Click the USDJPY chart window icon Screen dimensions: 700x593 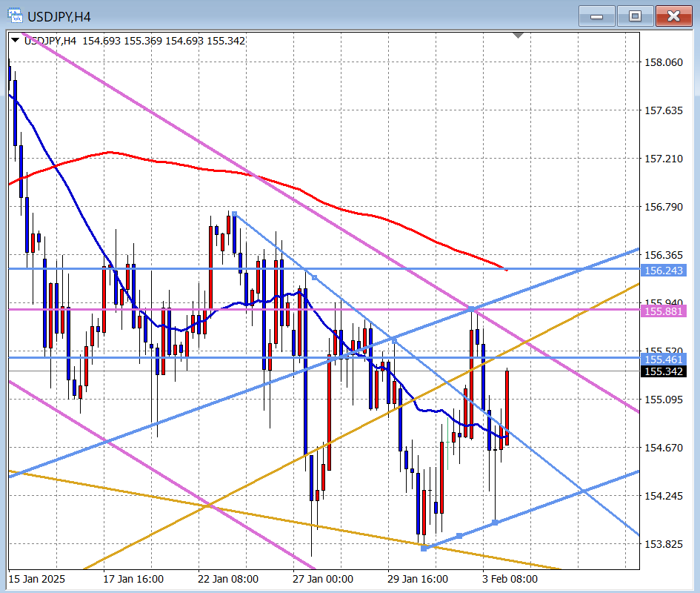coord(15,16)
